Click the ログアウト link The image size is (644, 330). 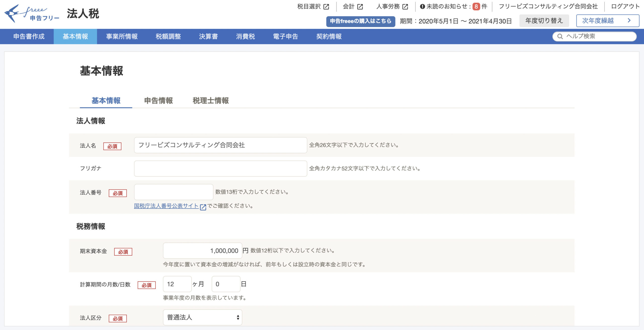[625, 7]
